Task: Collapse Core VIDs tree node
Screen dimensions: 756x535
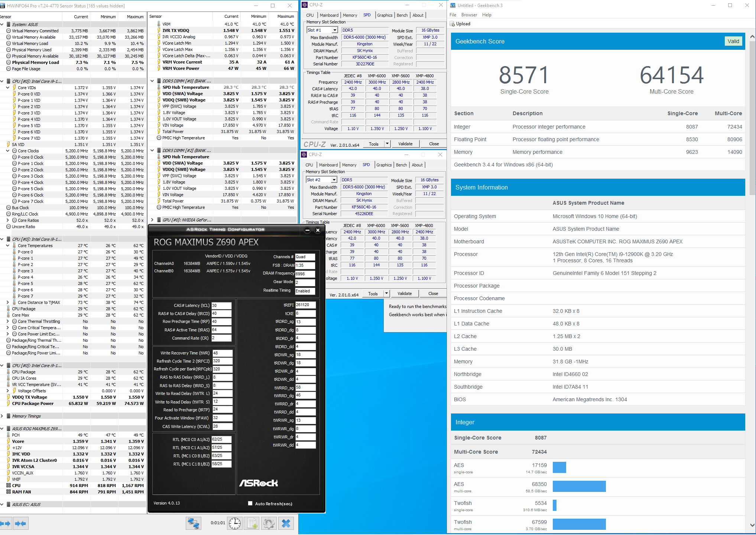Action: (7, 88)
